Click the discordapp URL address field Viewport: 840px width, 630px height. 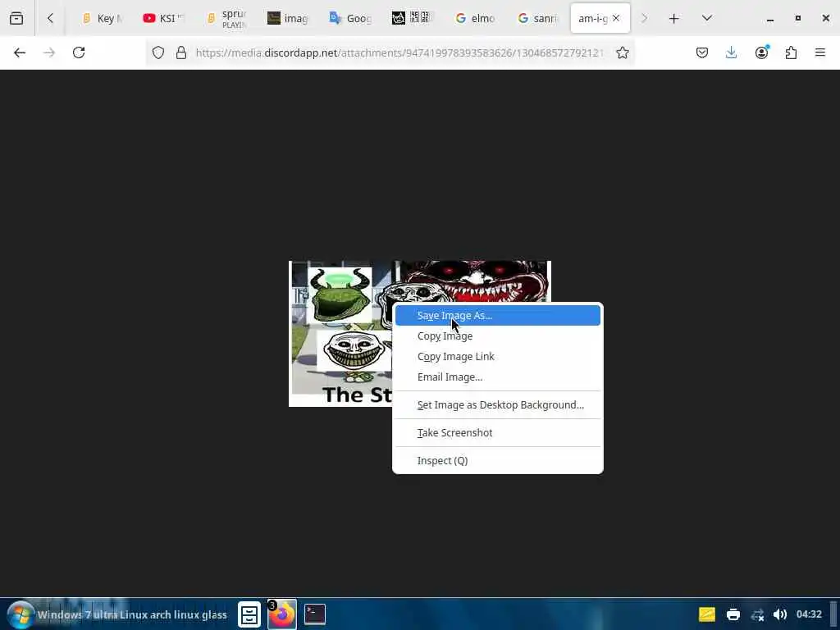pos(399,52)
